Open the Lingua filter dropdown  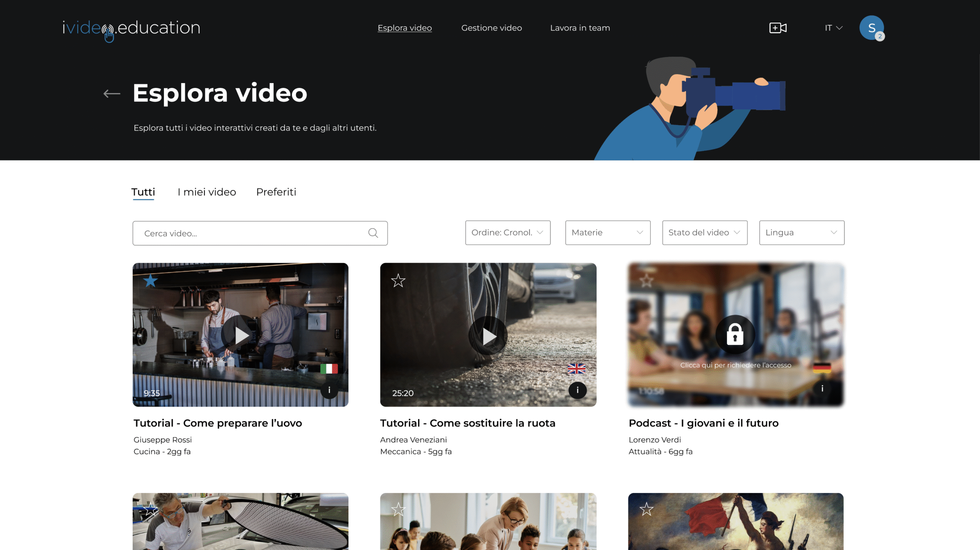802,233
